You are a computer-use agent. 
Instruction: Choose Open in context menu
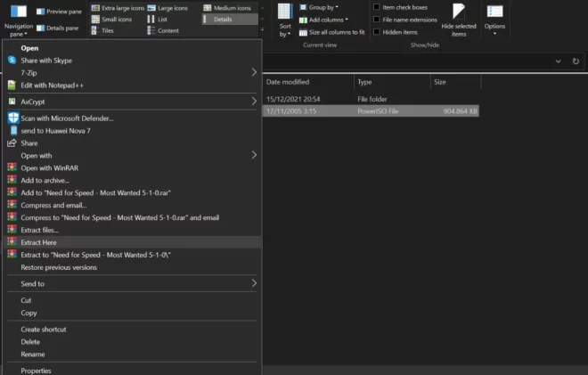[x=29, y=48]
